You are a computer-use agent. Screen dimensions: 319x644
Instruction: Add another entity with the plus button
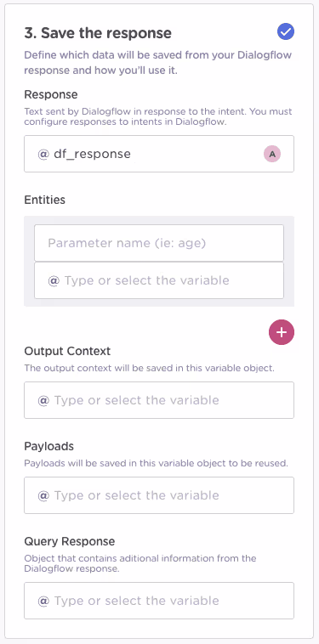pyautogui.click(x=282, y=332)
